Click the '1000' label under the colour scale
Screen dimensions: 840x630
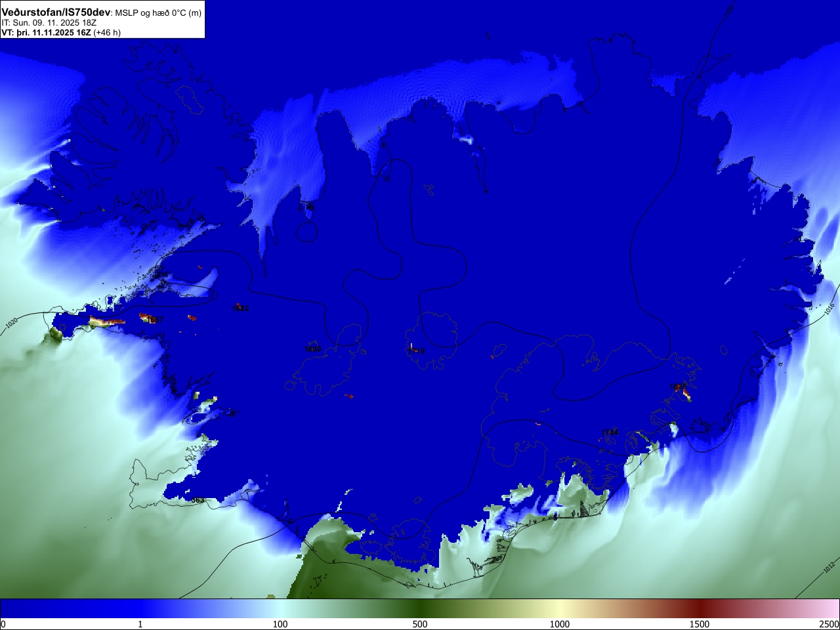(x=560, y=624)
